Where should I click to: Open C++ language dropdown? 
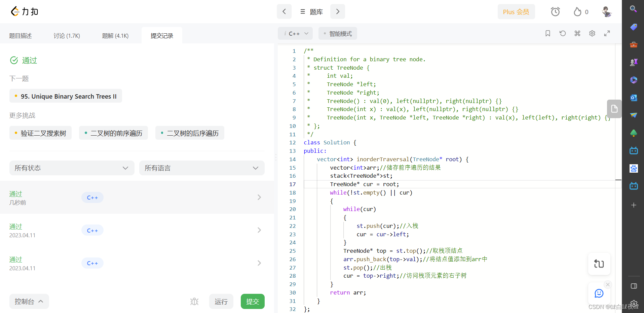[295, 33]
